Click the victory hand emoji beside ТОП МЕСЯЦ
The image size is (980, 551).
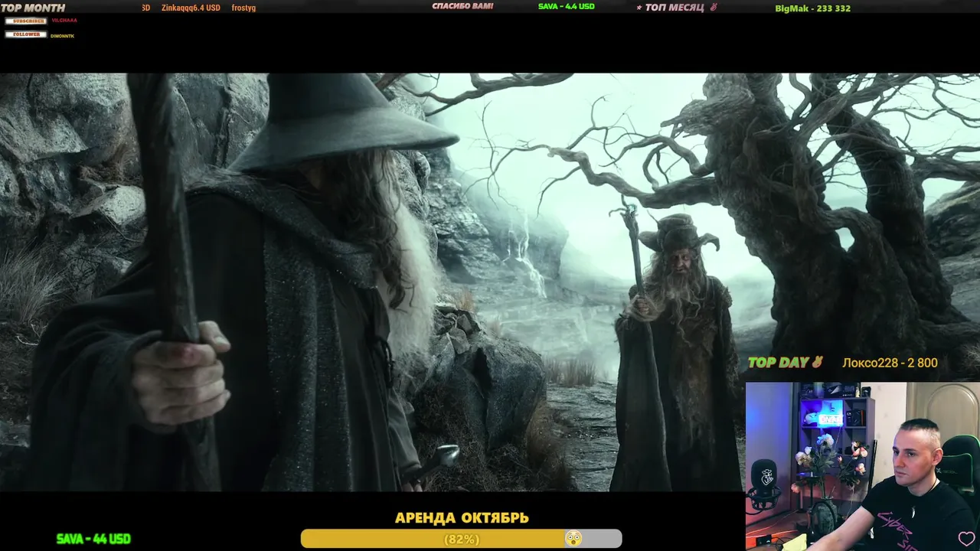click(714, 7)
